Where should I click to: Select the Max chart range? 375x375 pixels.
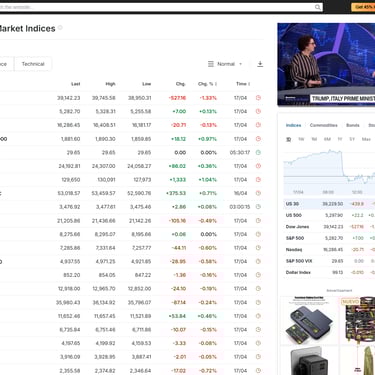coord(366,139)
